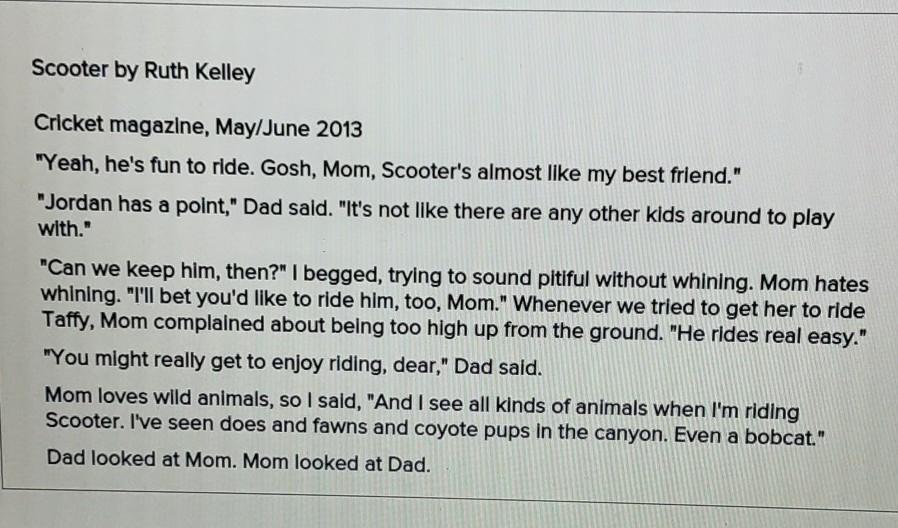The height and width of the screenshot is (528, 898).
Task: Click the sentence 'You might really get to enjoy riding'
Action: click(246, 362)
